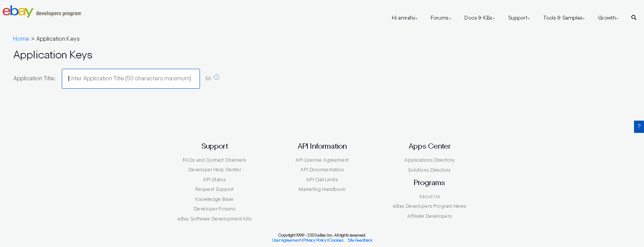Open About Us link
The height and width of the screenshot is (247, 644).
pyautogui.click(x=429, y=197)
